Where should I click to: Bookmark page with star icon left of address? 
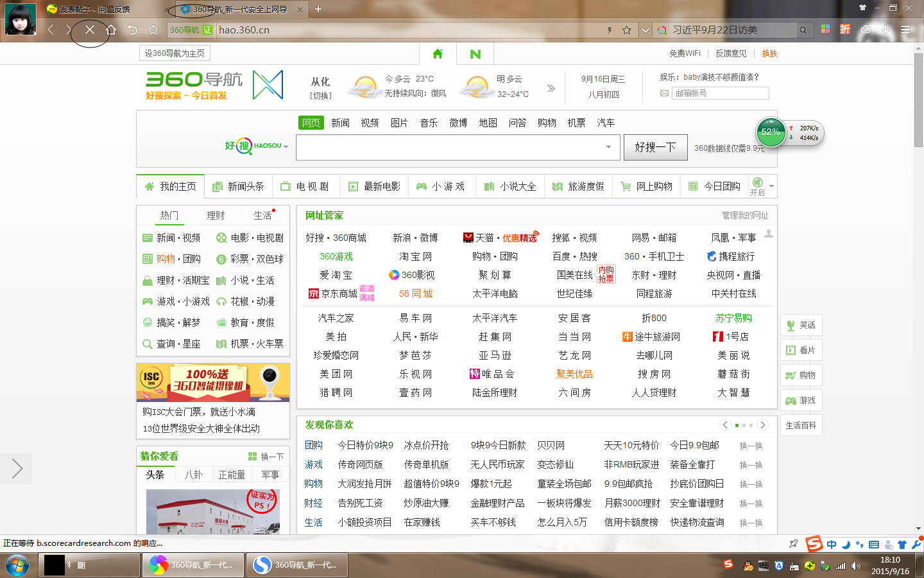click(x=153, y=30)
